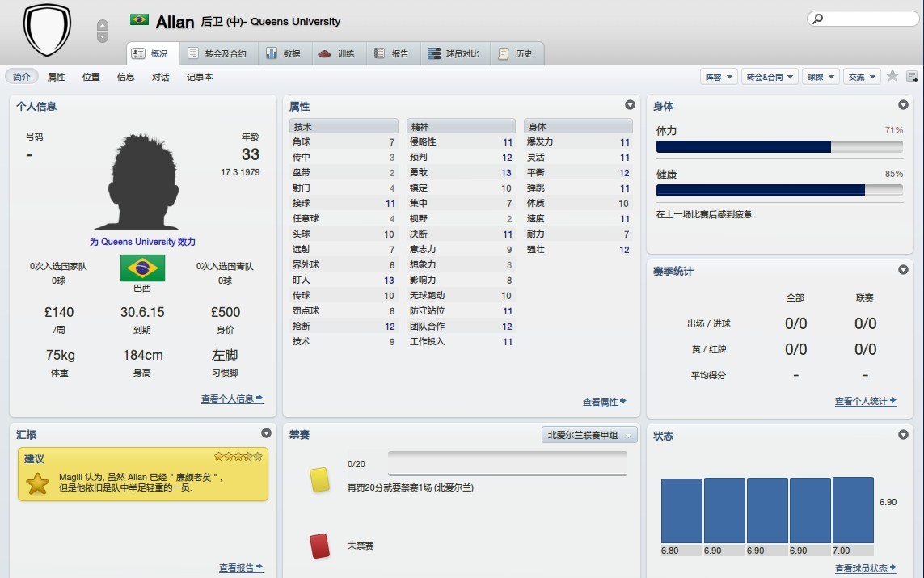Click the 勇敢 attribute row
The image size is (924, 578).
(x=461, y=173)
